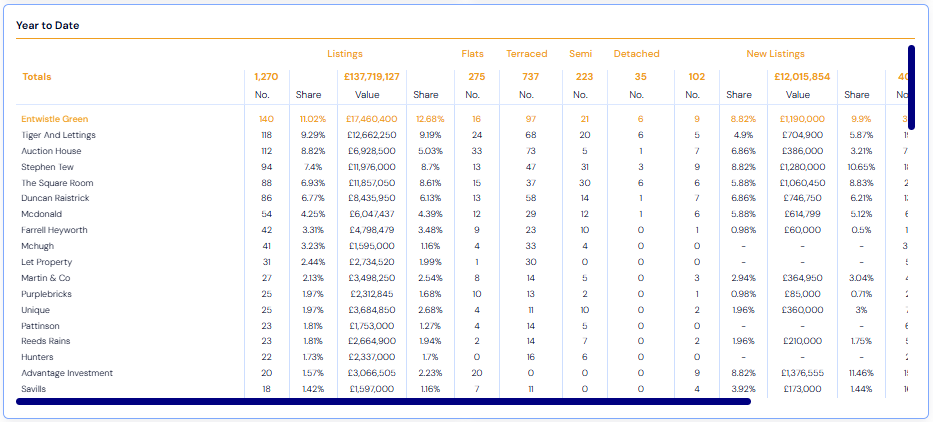Screen dimensions: 933x422
Task: Click the Semi column header
Action: [581, 54]
